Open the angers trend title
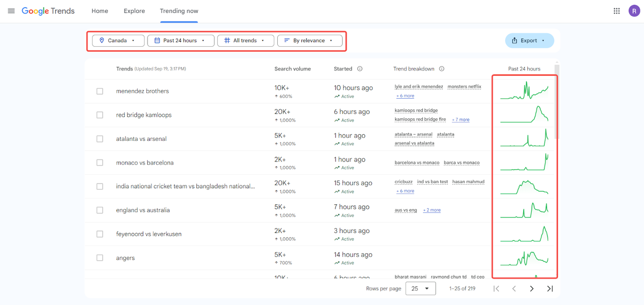Image resolution: width=644 pixels, height=305 pixels. pyautogui.click(x=125, y=258)
